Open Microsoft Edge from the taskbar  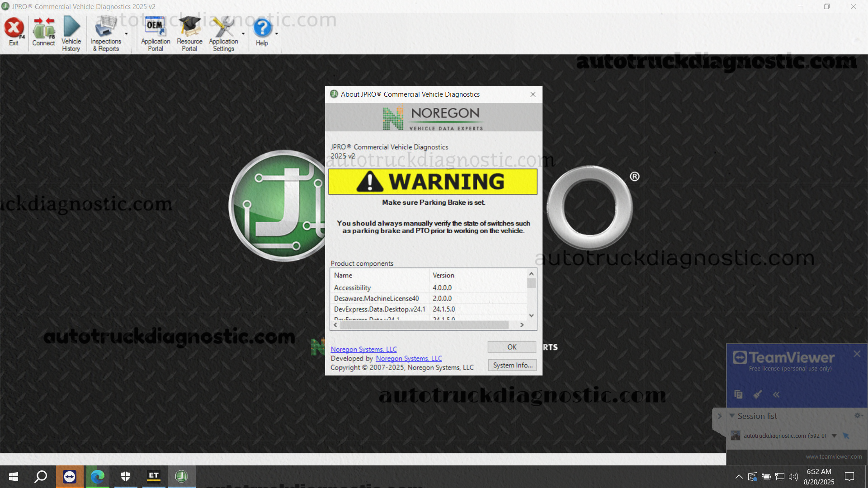98,476
